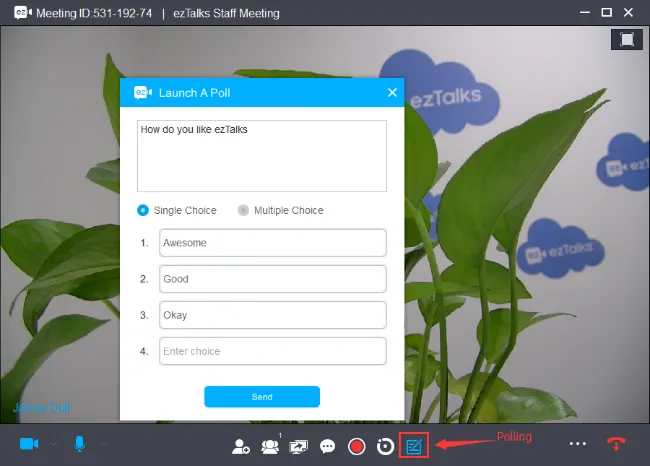Click the Awesome choice field
Viewport: 650px width, 466px height.
[273, 243]
